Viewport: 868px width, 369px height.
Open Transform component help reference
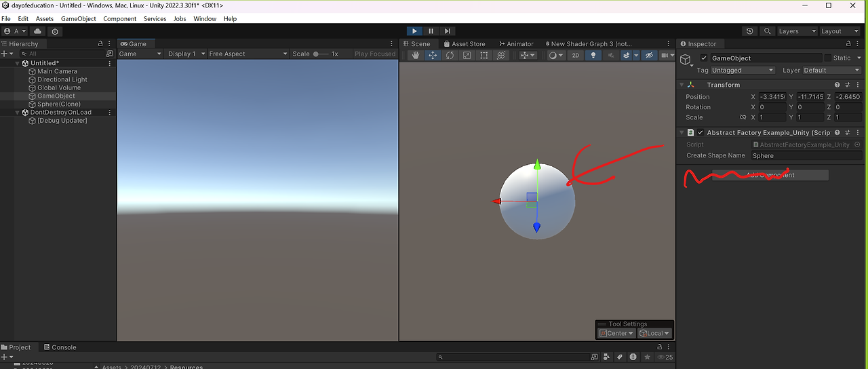(x=837, y=85)
